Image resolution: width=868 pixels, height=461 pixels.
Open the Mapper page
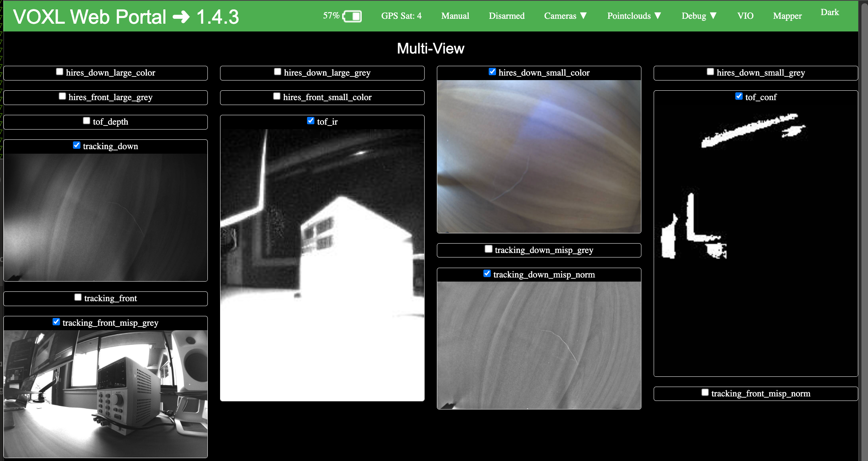787,16
